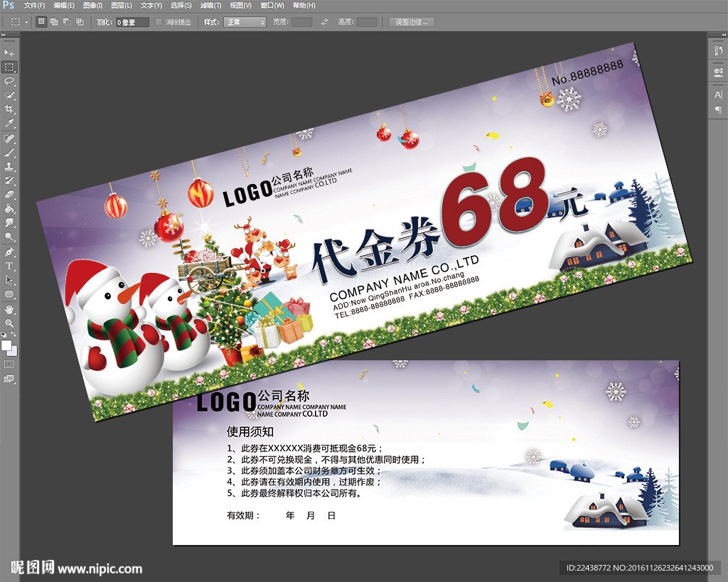Select the Rectangular Marquee tool in the toolbox

click(9, 67)
